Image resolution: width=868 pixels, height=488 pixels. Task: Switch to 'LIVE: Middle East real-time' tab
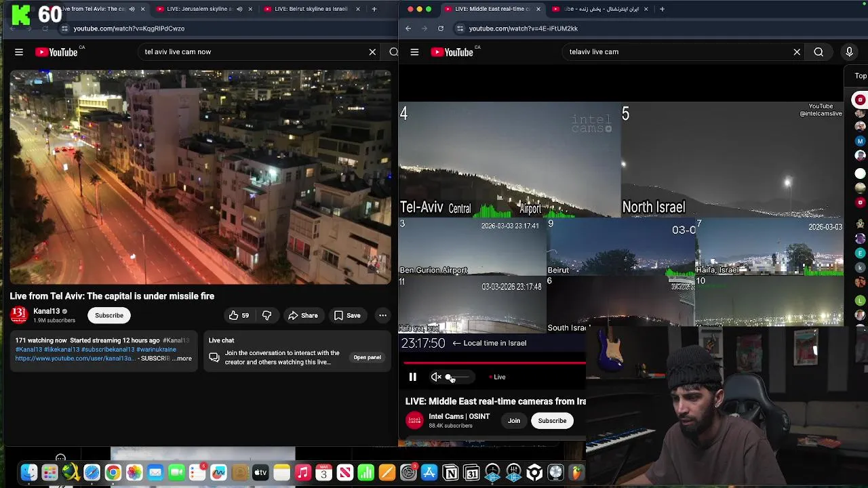pyautogui.click(x=492, y=9)
